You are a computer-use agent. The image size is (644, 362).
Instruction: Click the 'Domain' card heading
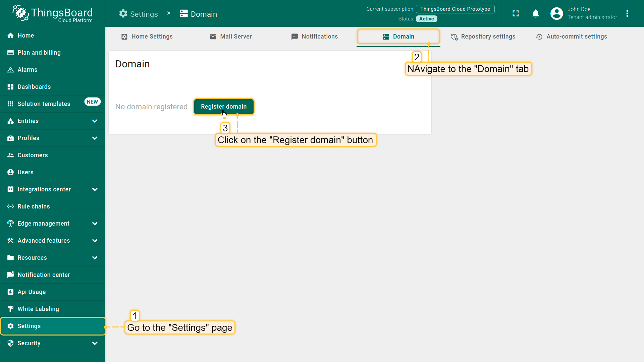tap(132, 64)
